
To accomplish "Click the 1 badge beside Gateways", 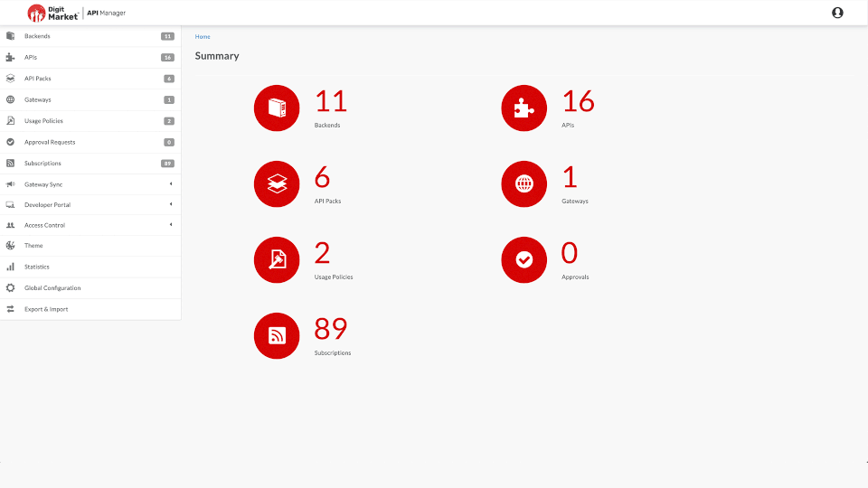I will pyautogui.click(x=169, y=99).
